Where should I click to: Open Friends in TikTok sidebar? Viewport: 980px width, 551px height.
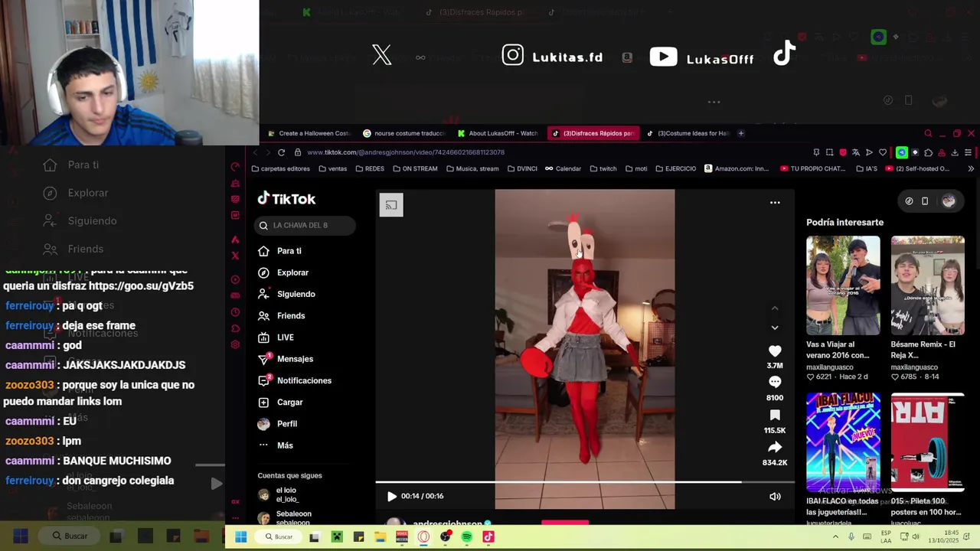coord(281,315)
